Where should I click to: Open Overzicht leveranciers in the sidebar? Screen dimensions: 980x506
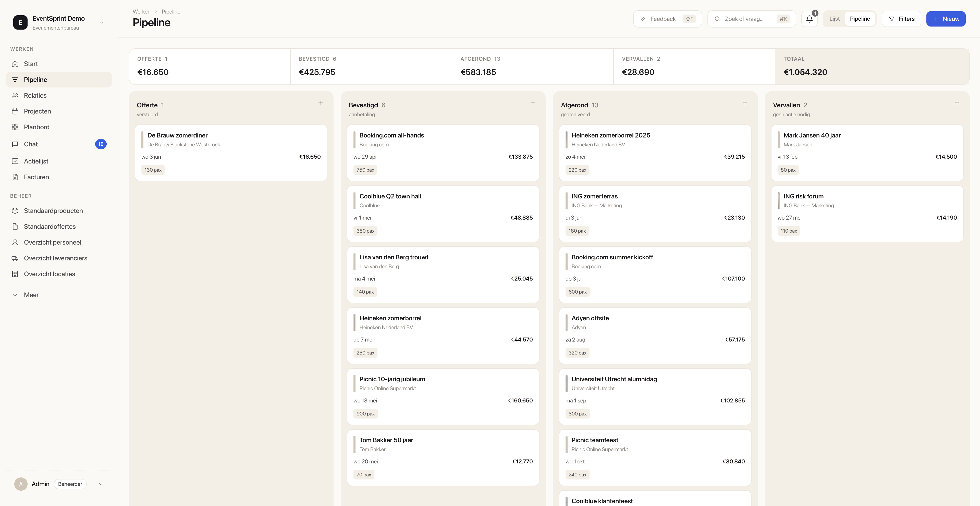click(55, 258)
